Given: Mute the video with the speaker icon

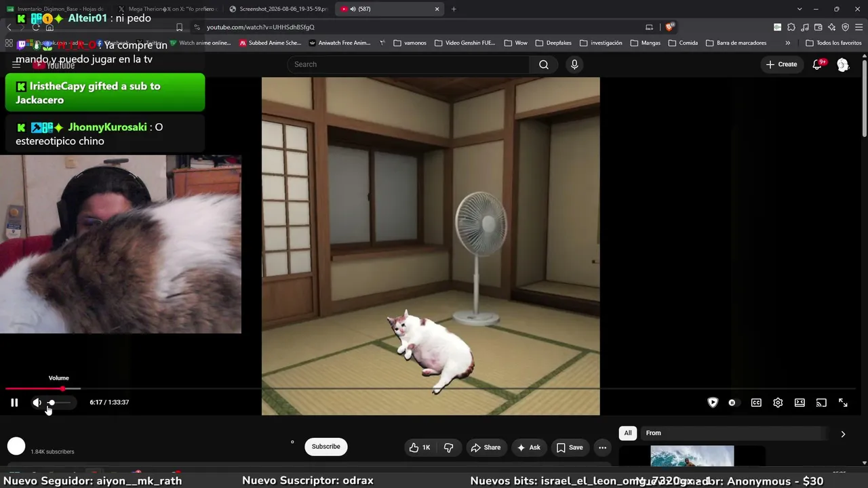Looking at the screenshot, I should click(37, 403).
